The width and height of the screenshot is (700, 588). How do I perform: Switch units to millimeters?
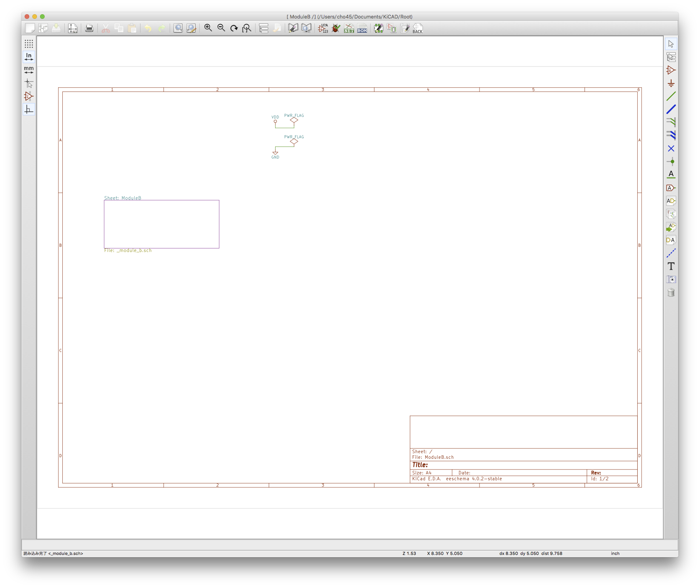[29, 70]
